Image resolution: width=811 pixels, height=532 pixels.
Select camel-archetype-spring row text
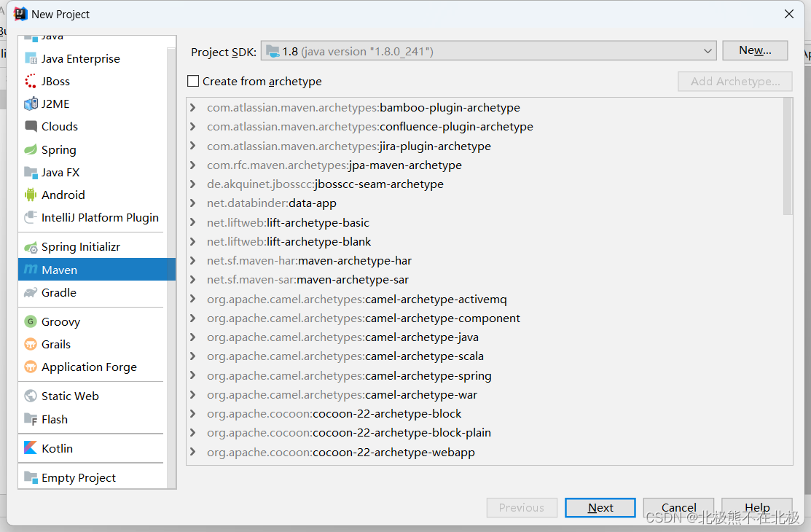click(x=349, y=375)
